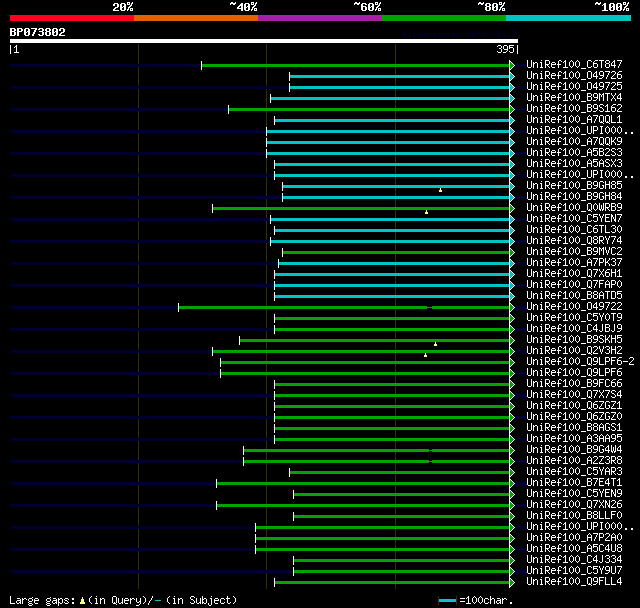Select the UniRef100_B9SKH5 hit label

574,340
